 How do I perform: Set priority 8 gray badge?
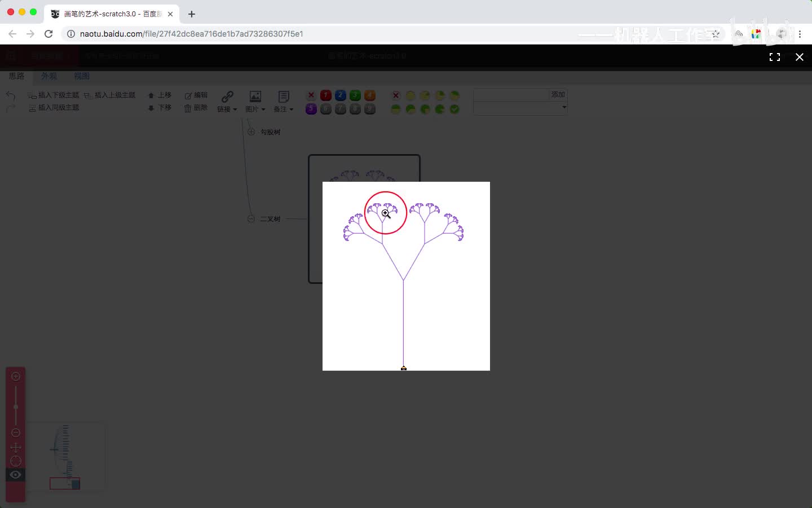click(x=355, y=109)
